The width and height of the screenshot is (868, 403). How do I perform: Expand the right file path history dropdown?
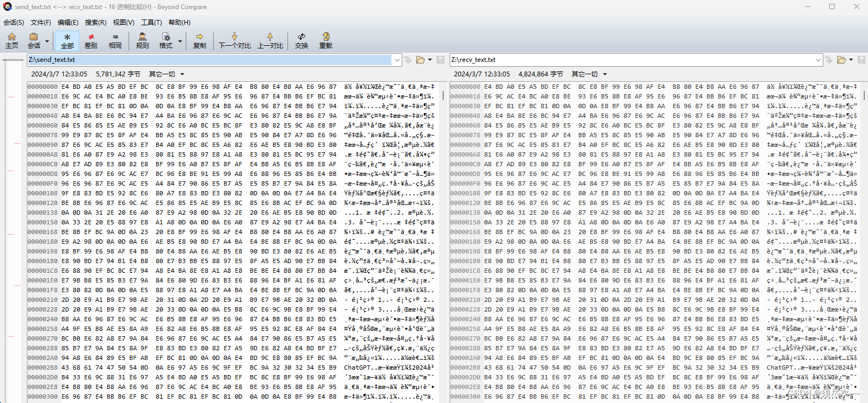(x=818, y=60)
